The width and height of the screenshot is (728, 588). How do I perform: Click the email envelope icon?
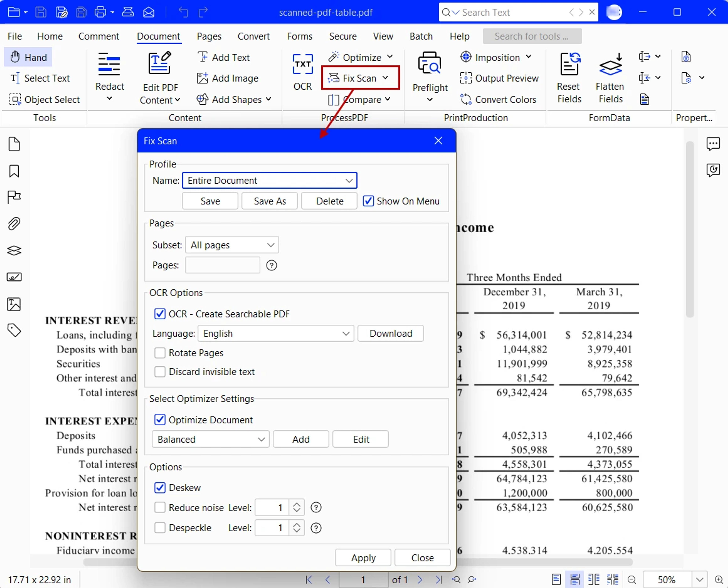coord(148,13)
